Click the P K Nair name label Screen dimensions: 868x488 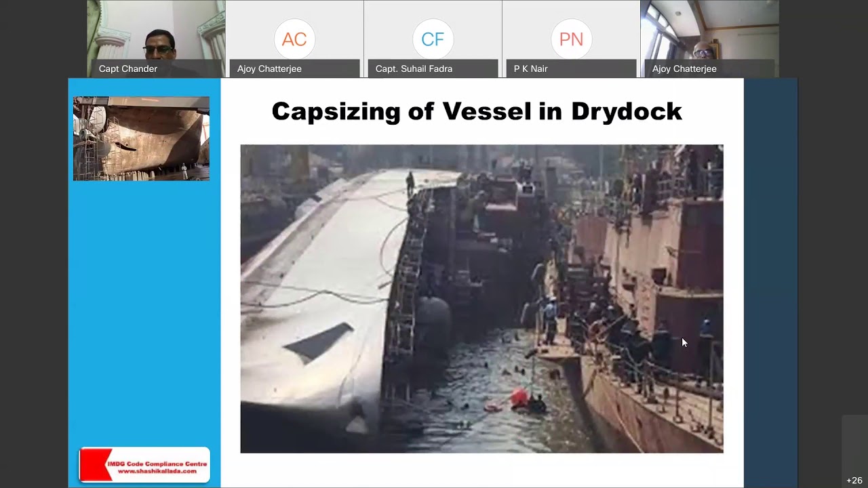(x=530, y=68)
